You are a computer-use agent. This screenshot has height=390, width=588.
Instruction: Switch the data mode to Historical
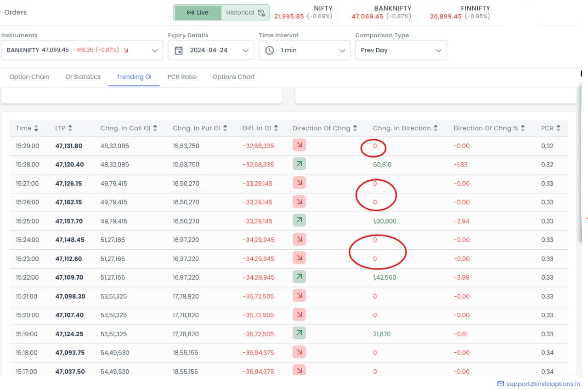(245, 12)
